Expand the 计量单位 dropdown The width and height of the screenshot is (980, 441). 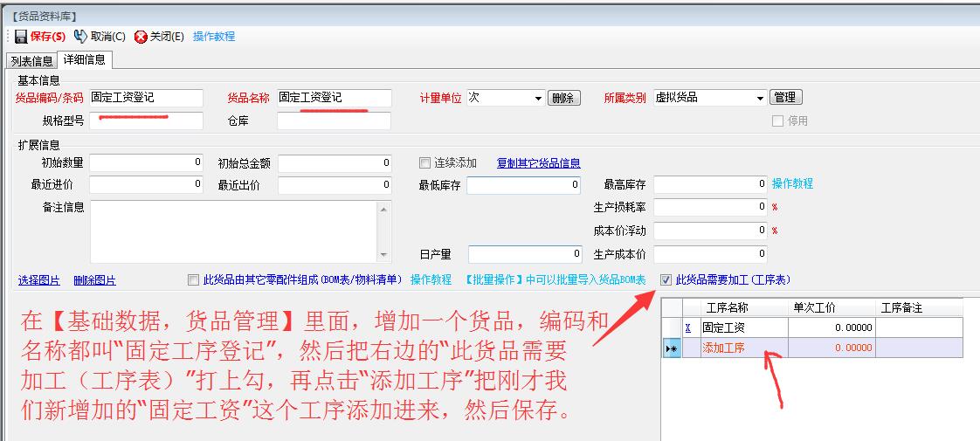click(538, 99)
